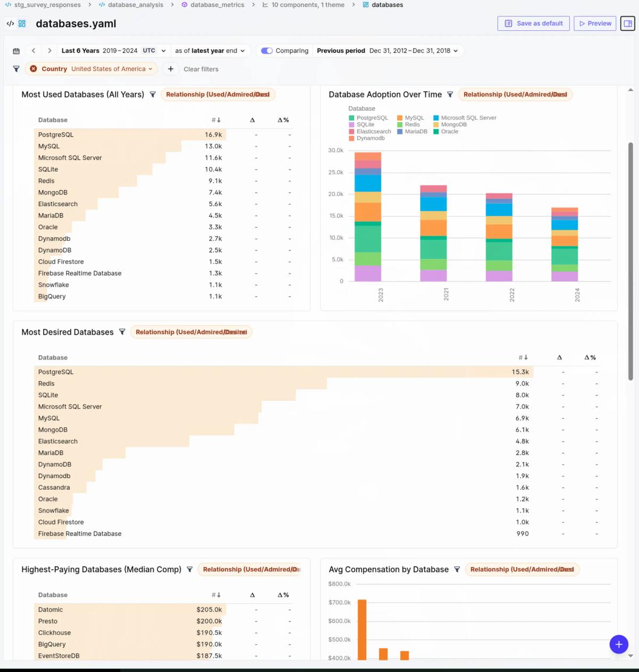Click the filter funnel icon beside Country
The height and width of the screenshot is (672, 639).
pos(16,69)
